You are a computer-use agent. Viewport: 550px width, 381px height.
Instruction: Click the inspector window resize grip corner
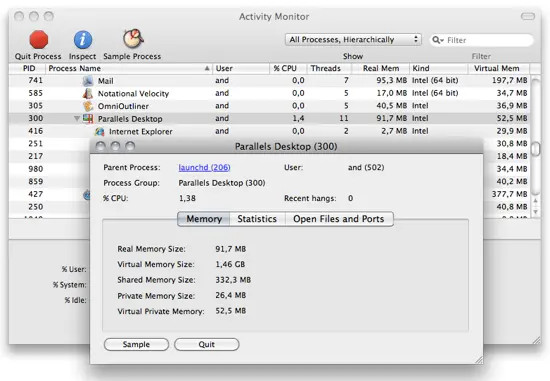click(479, 360)
